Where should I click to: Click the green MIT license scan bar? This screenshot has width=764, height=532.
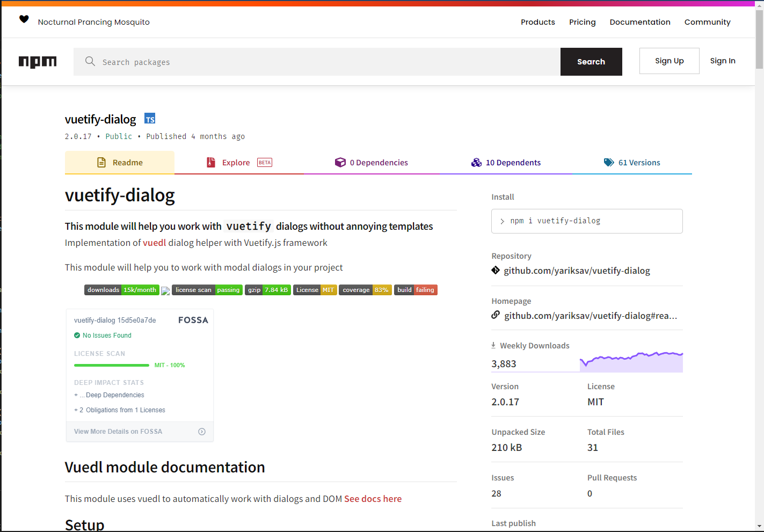click(x=112, y=365)
